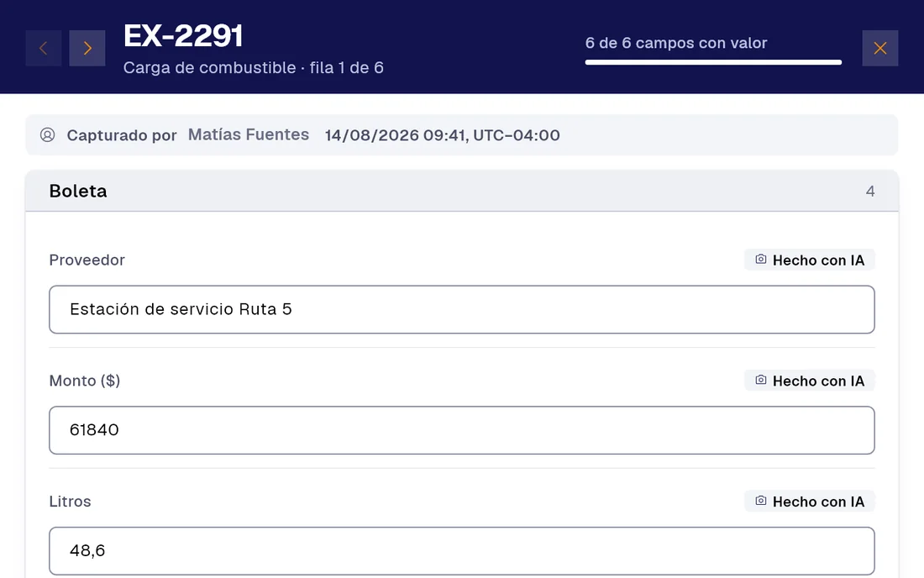Click camera icon in Proveedor's Hecho con IA badge
Image resolution: width=924 pixels, height=578 pixels.
(761, 260)
